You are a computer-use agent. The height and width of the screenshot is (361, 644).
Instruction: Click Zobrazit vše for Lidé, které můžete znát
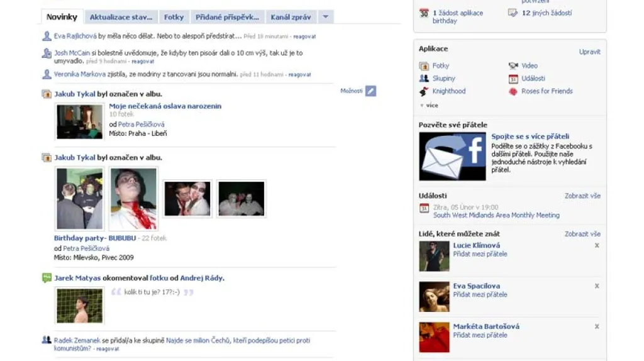tap(582, 234)
